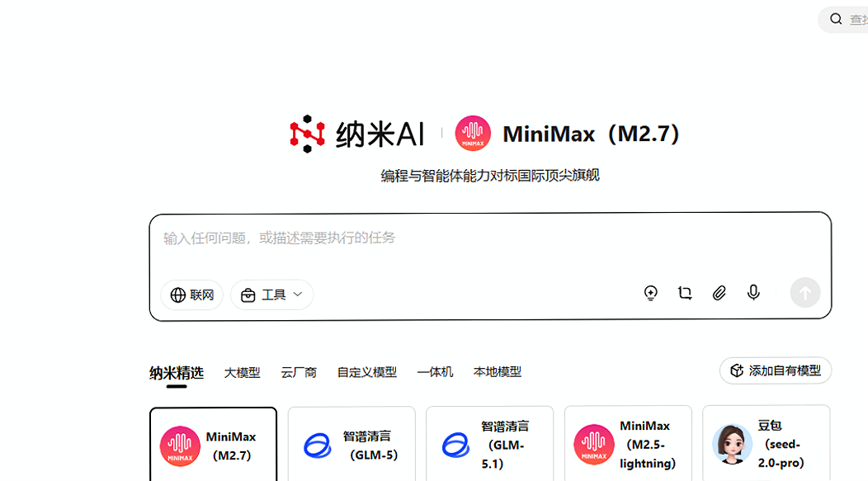Click the header title MiniMax（M2.7）
Viewport: 868px width, 481px height.
point(592,134)
